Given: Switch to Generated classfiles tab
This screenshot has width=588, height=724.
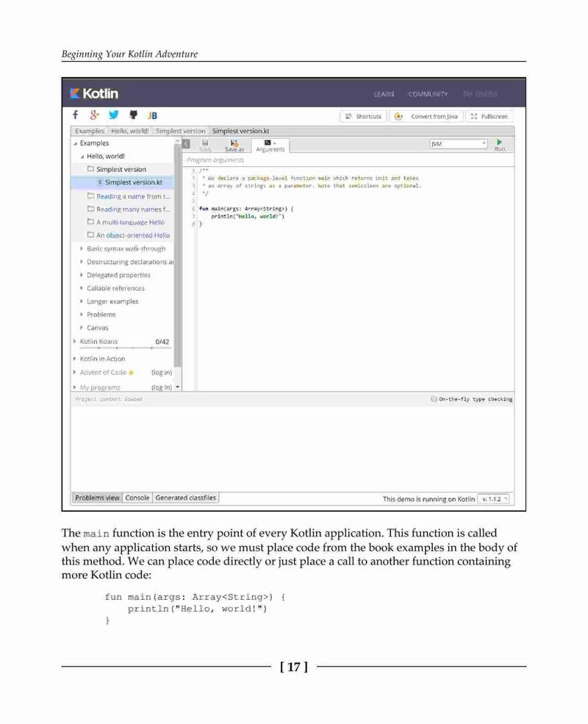Looking at the screenshot, I should coord(185,498).
